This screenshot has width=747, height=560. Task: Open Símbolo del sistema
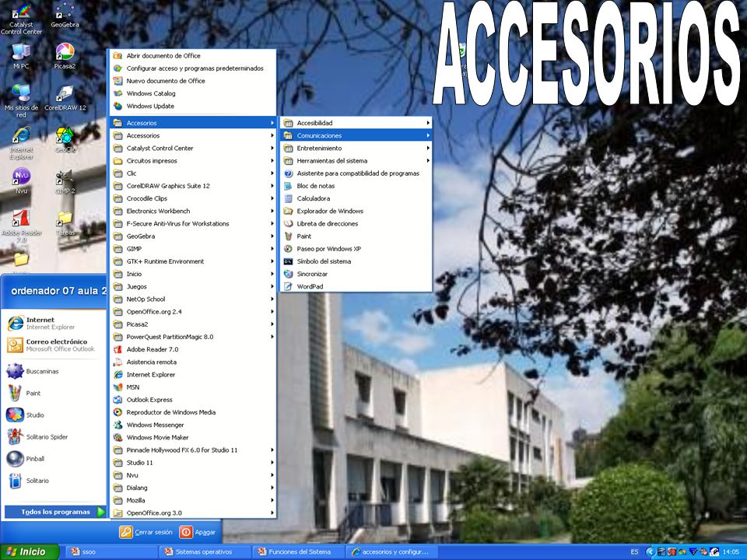[356, 261]
